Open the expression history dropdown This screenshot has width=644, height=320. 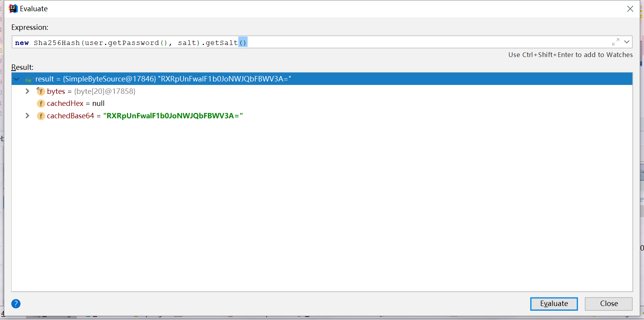tap(627, 42)
